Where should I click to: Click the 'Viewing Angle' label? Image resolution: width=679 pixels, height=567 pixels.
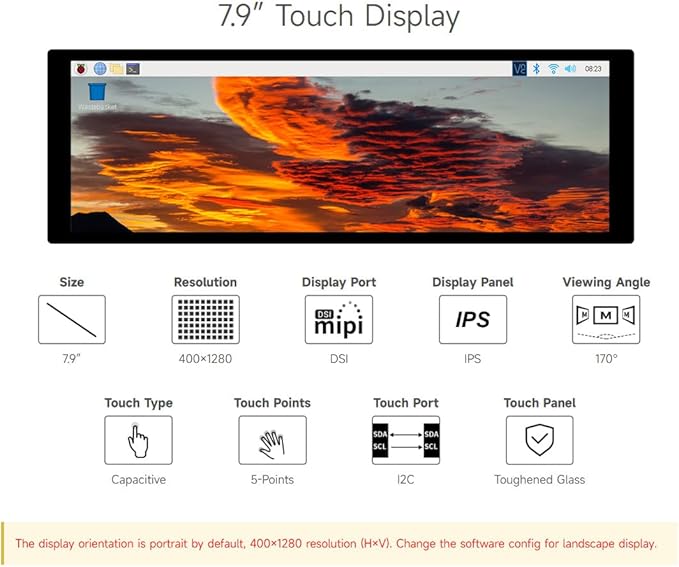coord(606,282)
